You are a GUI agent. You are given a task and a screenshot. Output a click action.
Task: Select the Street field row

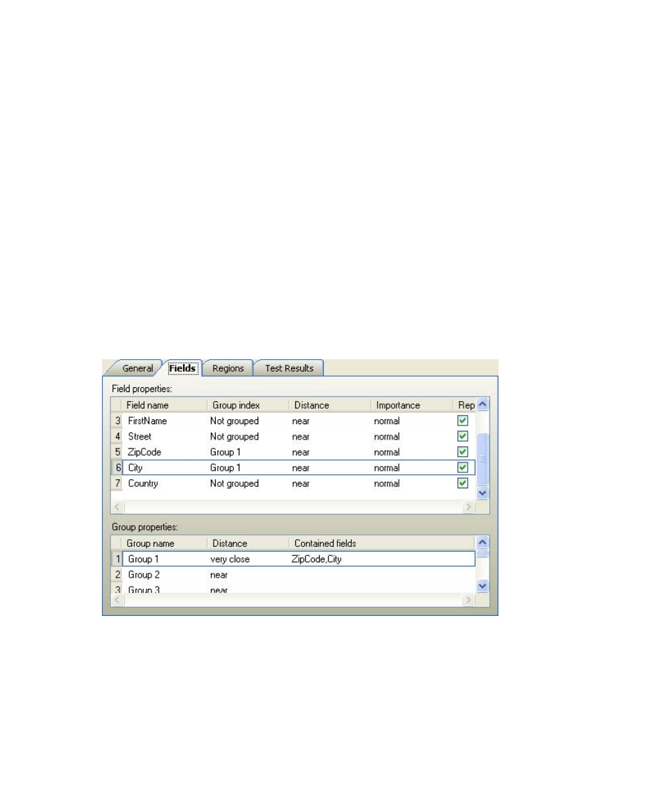(x=293, y=436)
